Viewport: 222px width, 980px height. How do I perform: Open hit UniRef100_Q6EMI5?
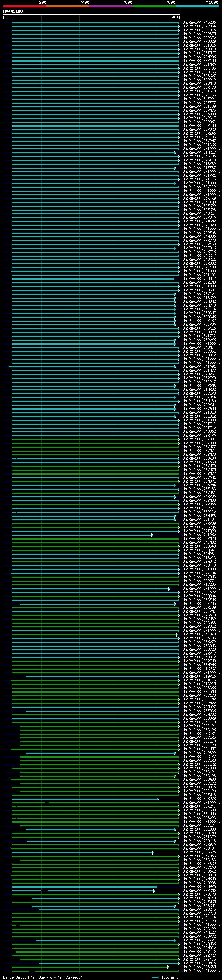click(199, 30)
